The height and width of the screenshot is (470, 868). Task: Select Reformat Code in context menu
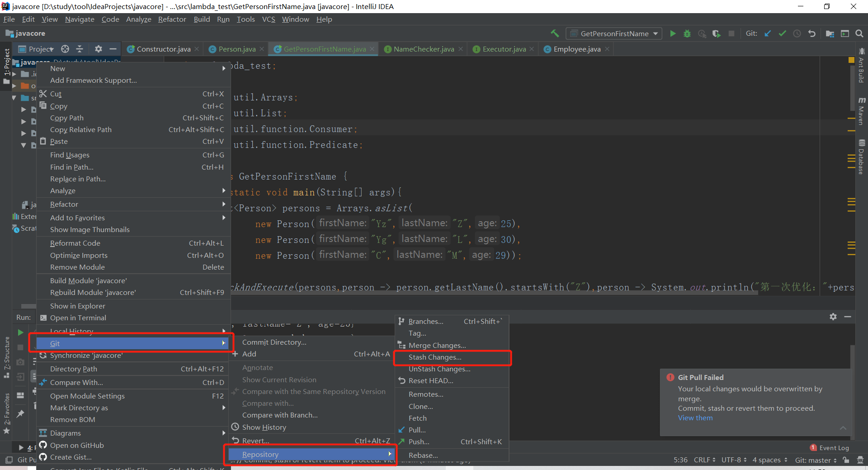[133, 243]
